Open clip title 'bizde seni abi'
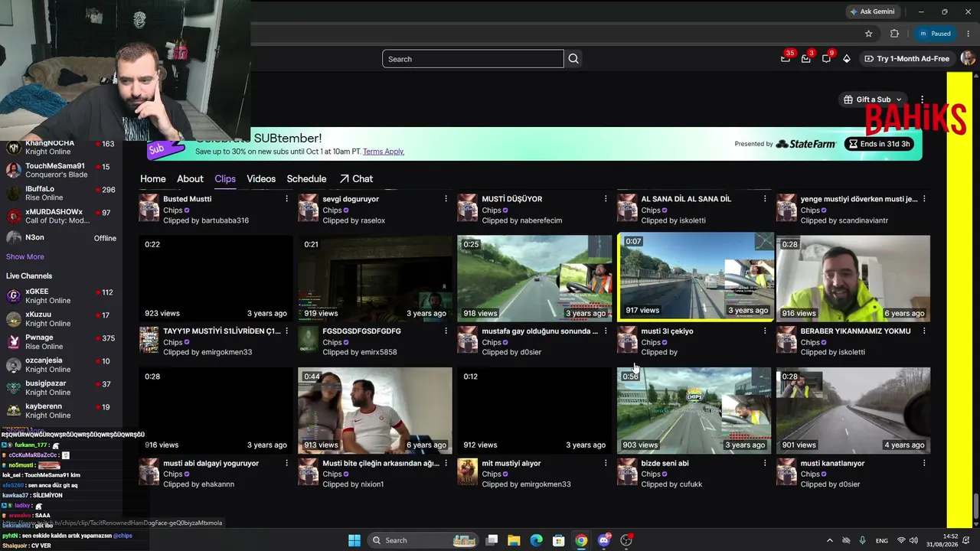The image size is (980, 551). coord(665,463)
